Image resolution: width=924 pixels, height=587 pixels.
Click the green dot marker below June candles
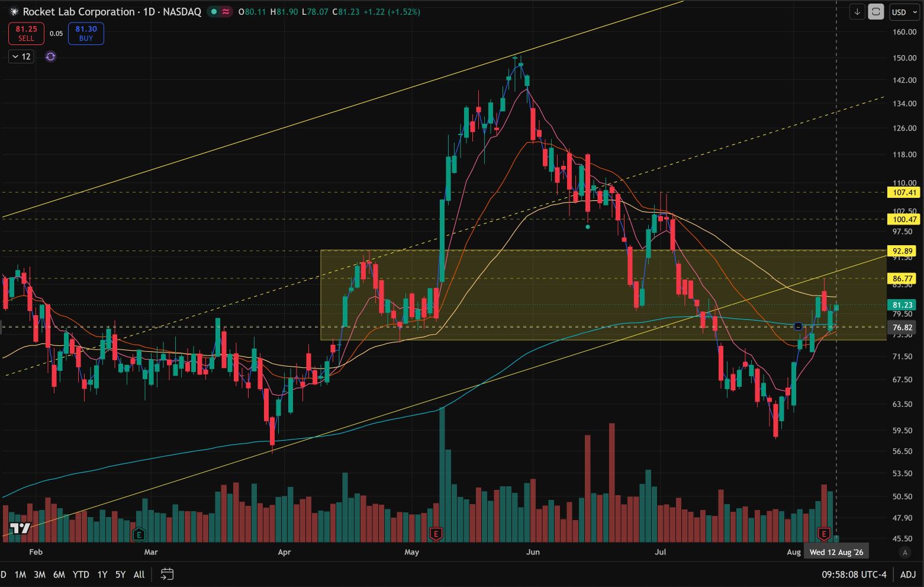(588, 226)
